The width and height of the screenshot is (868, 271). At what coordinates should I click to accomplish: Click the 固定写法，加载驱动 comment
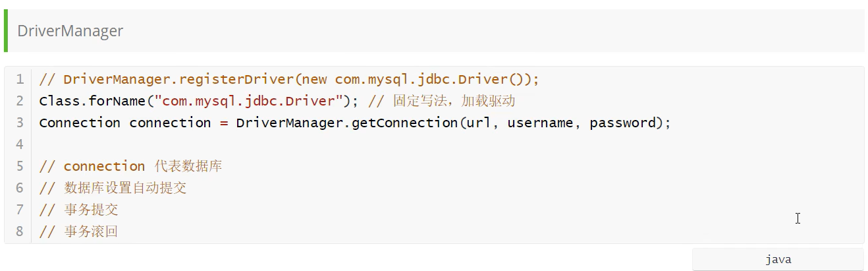point(453,102)
